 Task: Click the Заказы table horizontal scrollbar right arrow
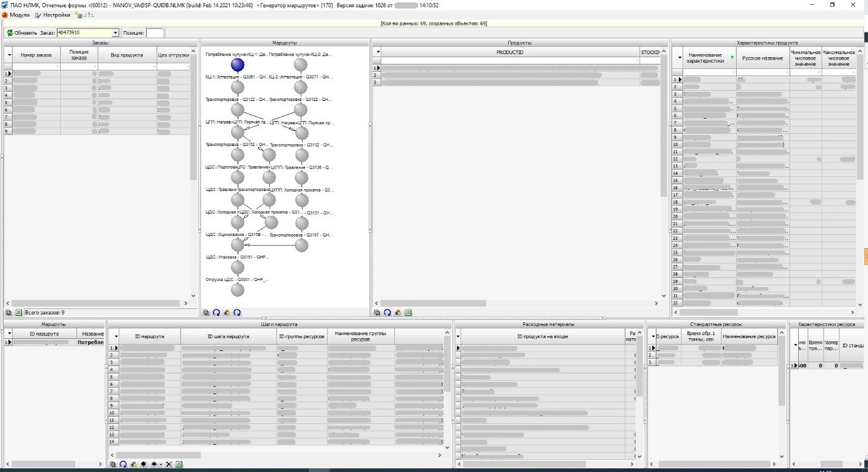(x=185, y=303)
